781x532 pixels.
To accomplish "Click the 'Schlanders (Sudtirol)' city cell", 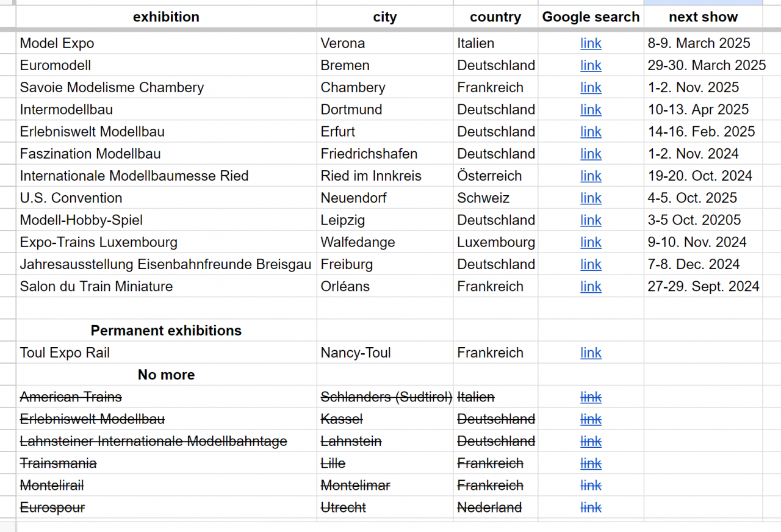I will (x=386, y=397).
